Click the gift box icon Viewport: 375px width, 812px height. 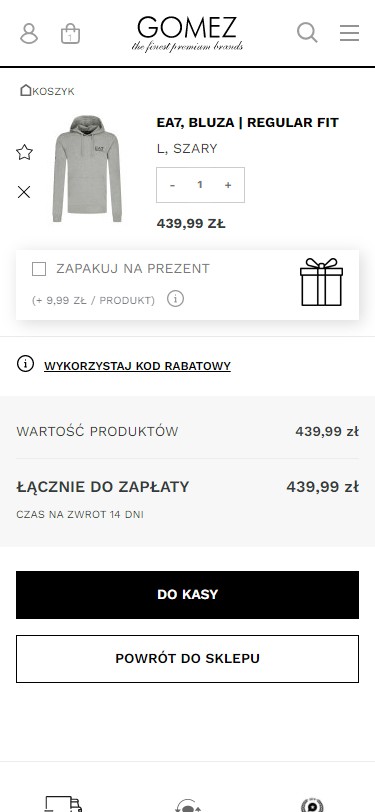322,282
